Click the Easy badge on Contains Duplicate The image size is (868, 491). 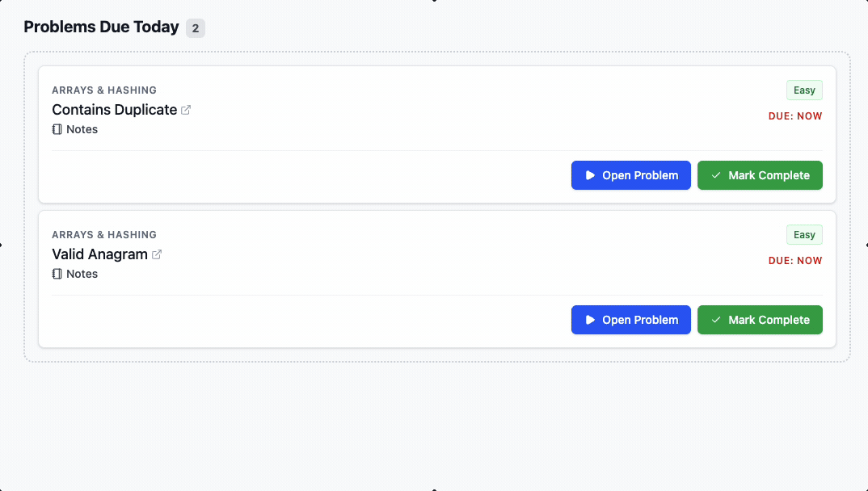[804, 90]
